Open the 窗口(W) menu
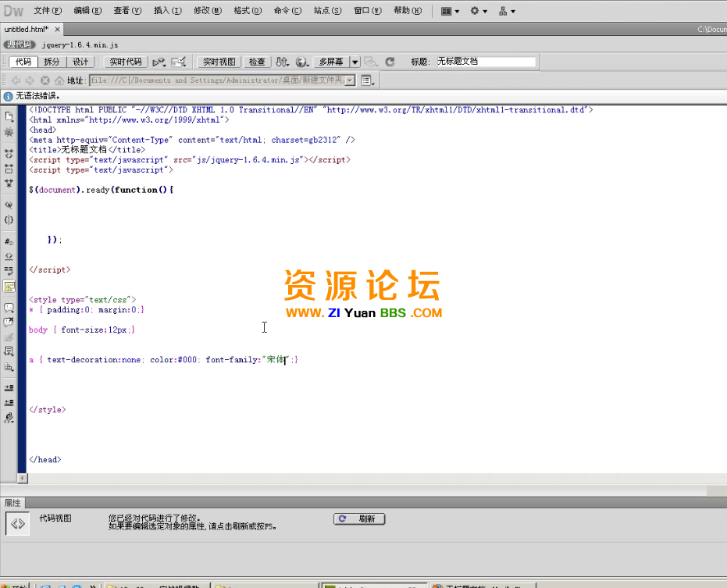727x588 pixels. (x=368, y=11)
